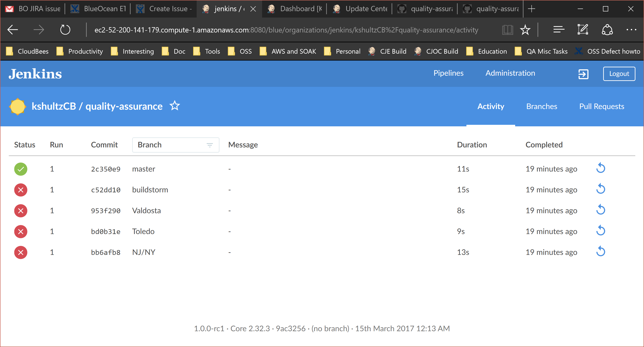Re-run the master branch build
The width and height of the screenshot is (644, 347).
tap(600, 168)
